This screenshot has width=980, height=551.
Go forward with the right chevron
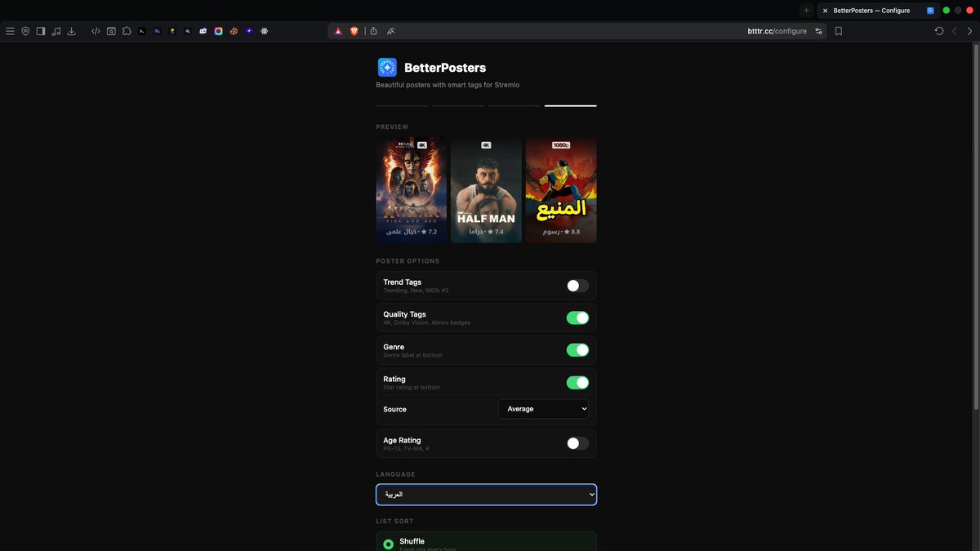pos(969,31)
